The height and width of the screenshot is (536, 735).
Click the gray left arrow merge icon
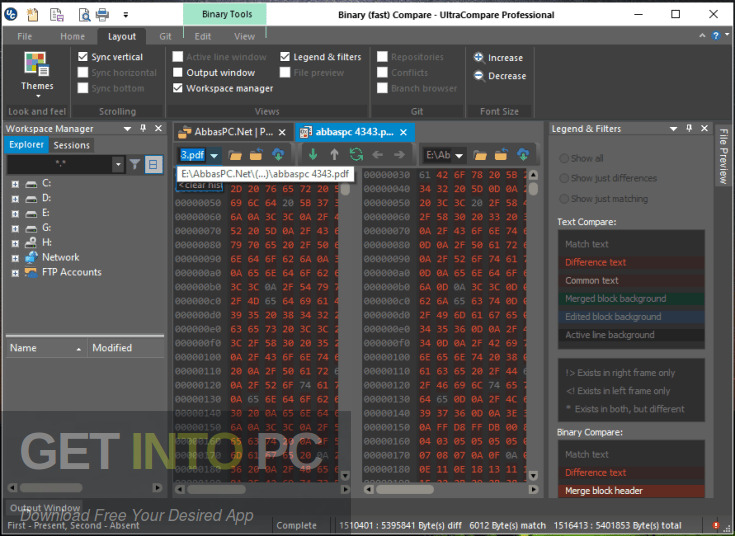[377, 154]
